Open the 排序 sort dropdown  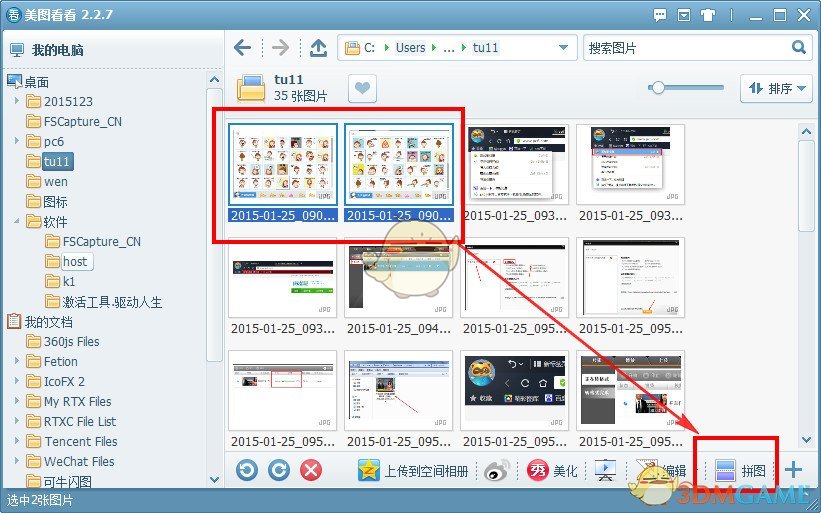coord(774,88)
